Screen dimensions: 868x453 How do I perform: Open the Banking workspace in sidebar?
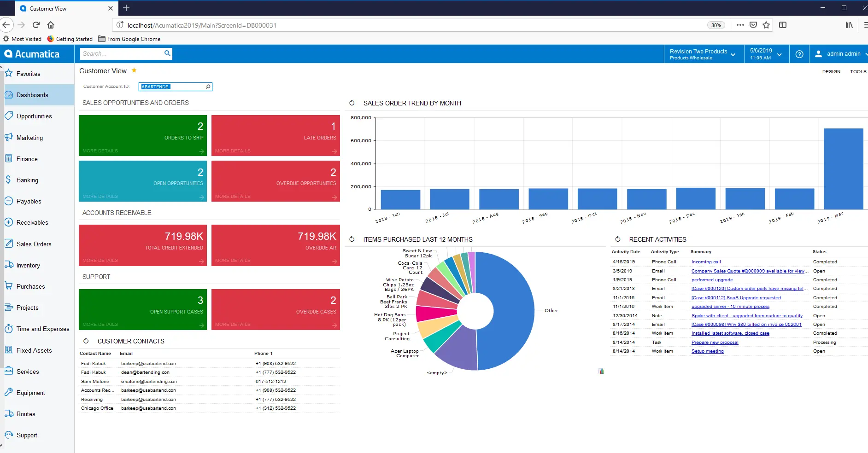27,180
